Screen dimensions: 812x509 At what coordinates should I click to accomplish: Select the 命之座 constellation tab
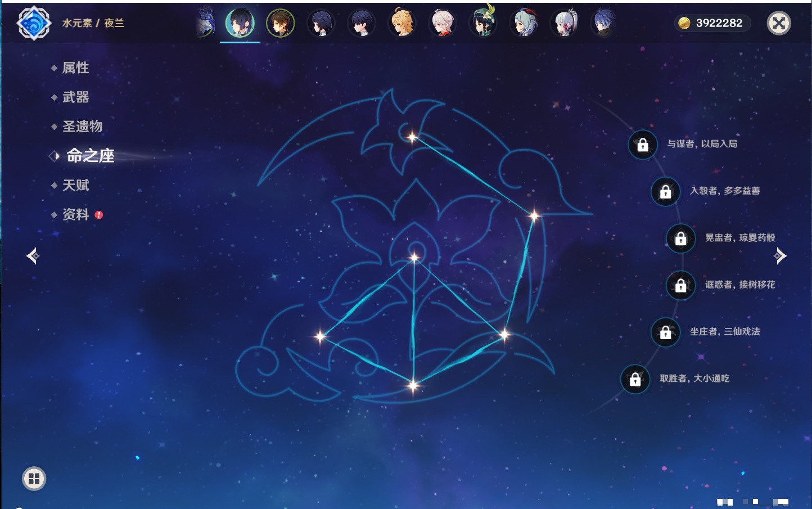coord(91,156)
